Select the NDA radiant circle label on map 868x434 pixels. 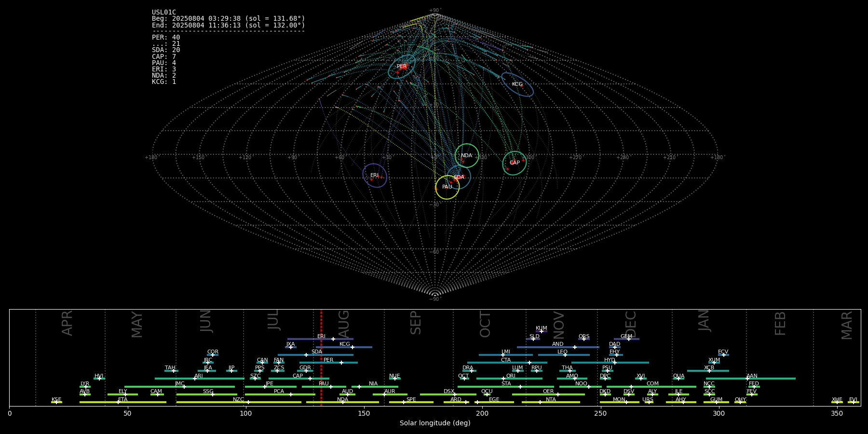point(466,156)
